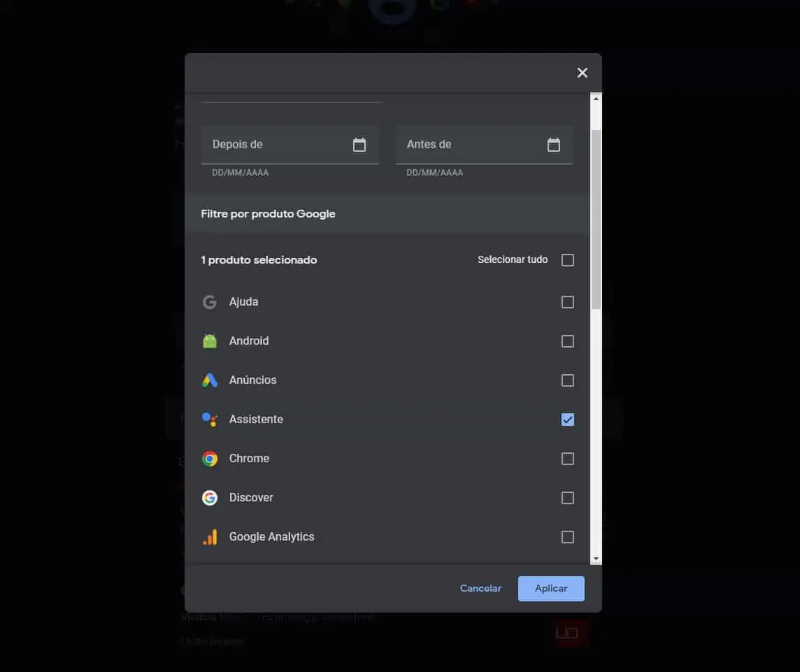Check the Selecionar tudo checkbox
Image resolution: width=800 pixels, height=672 pixels.
point(567,260)
